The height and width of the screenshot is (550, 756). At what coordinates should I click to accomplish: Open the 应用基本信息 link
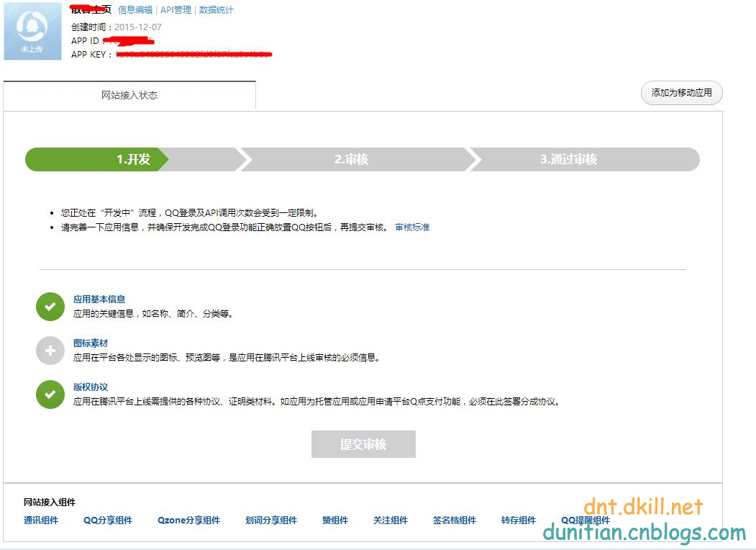tap(99, 299)
